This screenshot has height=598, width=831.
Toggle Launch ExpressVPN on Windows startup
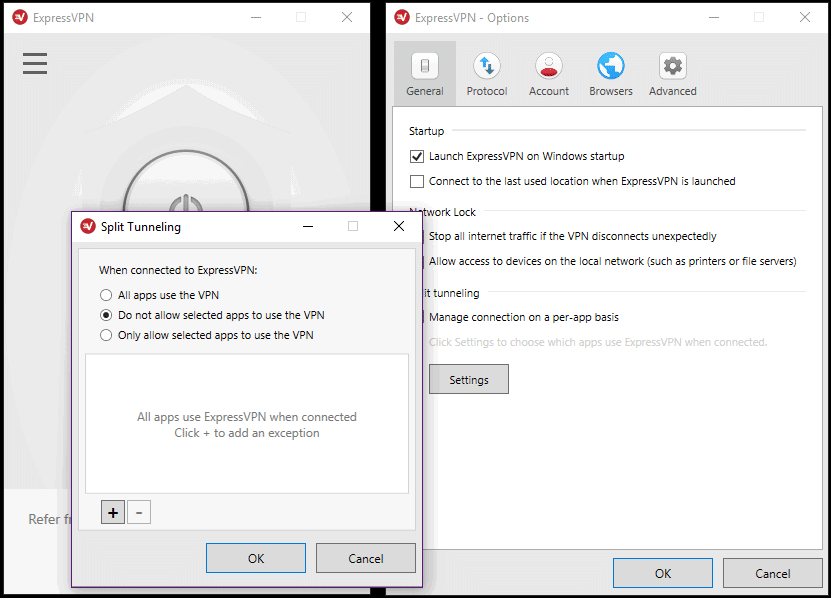417,156
